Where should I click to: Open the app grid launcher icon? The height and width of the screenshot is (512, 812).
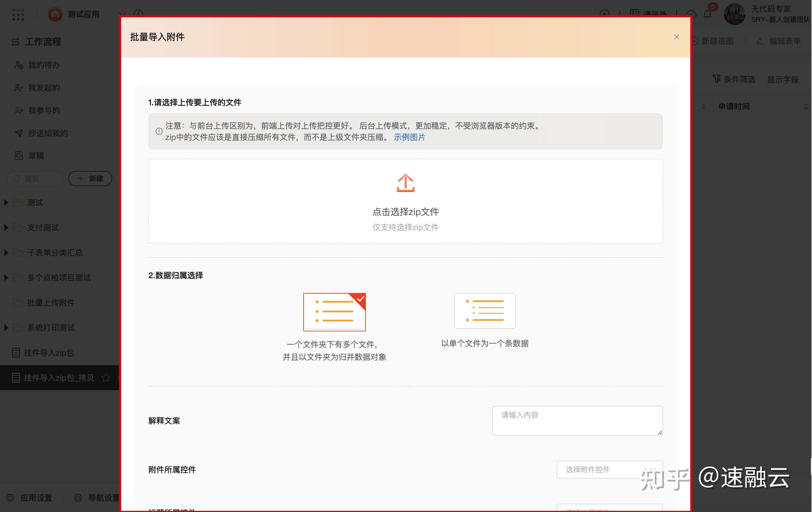(18, 15)
